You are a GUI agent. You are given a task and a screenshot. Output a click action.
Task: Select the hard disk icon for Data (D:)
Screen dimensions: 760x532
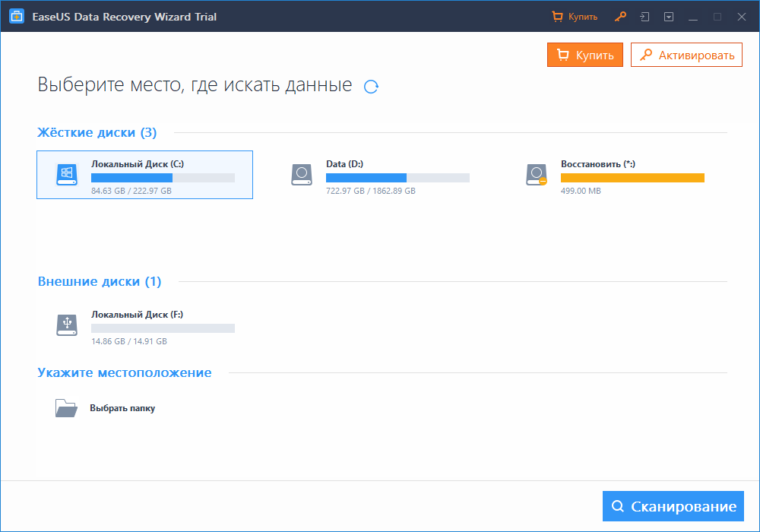[302, 175]
